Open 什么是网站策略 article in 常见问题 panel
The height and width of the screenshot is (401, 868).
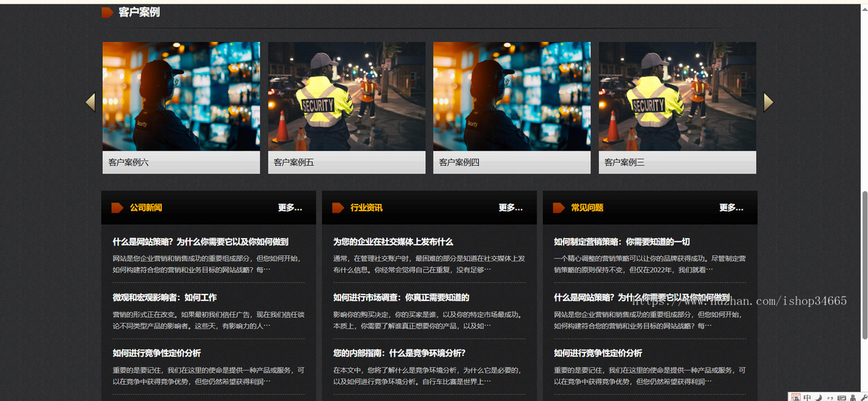coord(642,297)
